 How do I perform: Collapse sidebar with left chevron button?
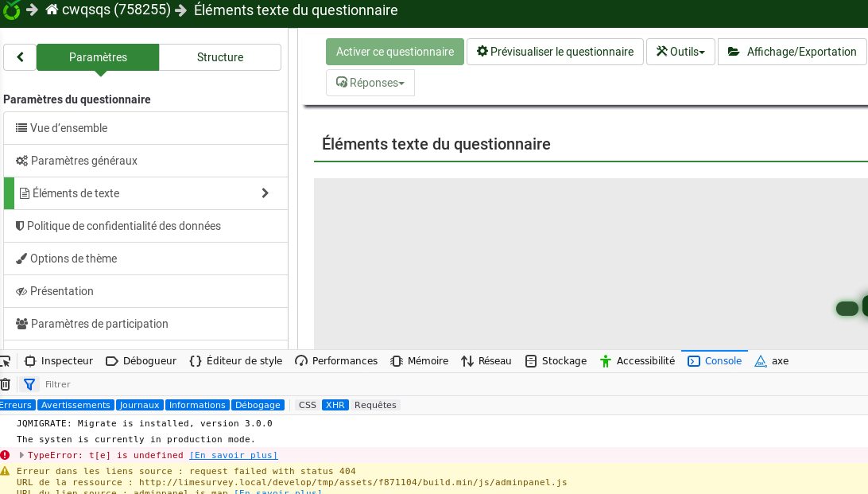coord(20,57)
